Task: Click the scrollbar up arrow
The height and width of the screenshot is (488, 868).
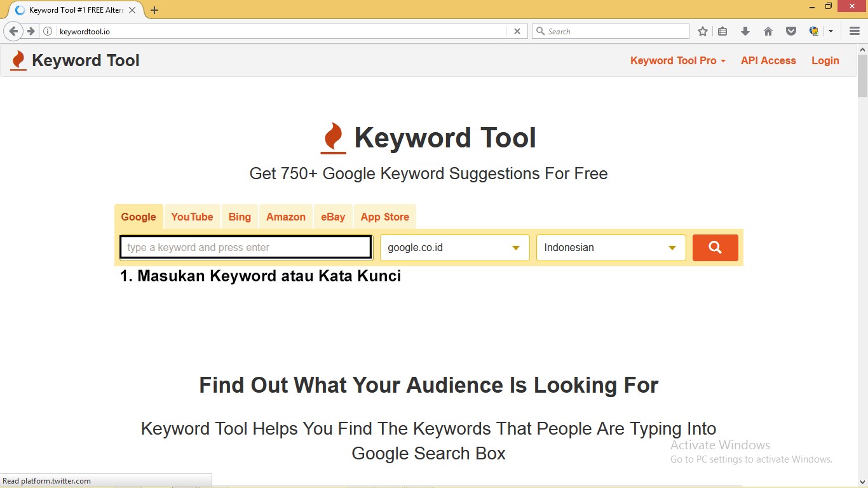Action: coord(862,49)
